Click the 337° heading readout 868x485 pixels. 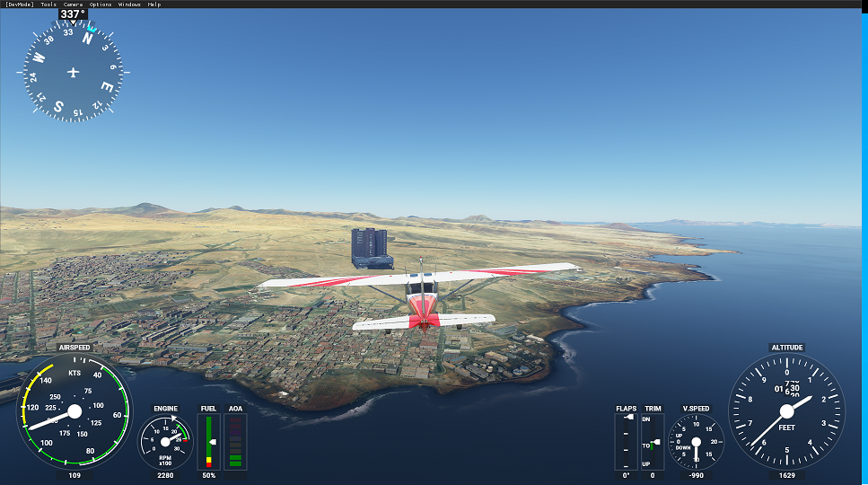[72, 14]
